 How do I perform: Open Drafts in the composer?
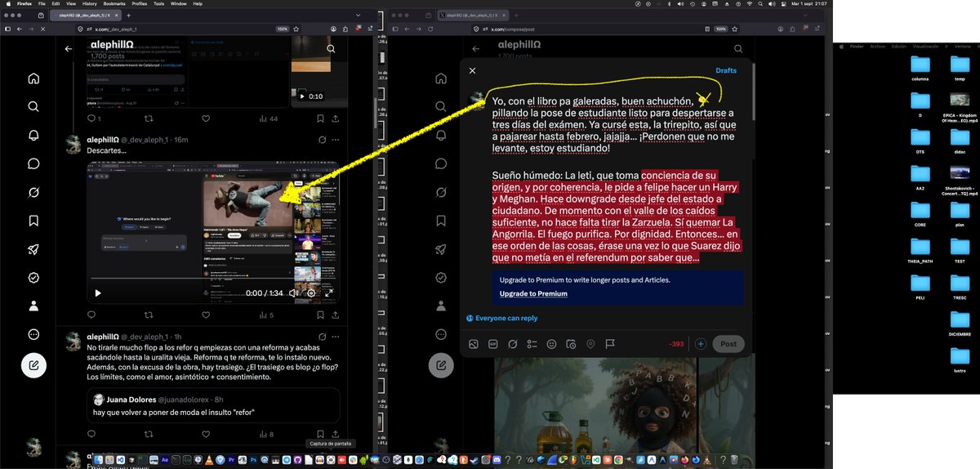pos(726,70)
